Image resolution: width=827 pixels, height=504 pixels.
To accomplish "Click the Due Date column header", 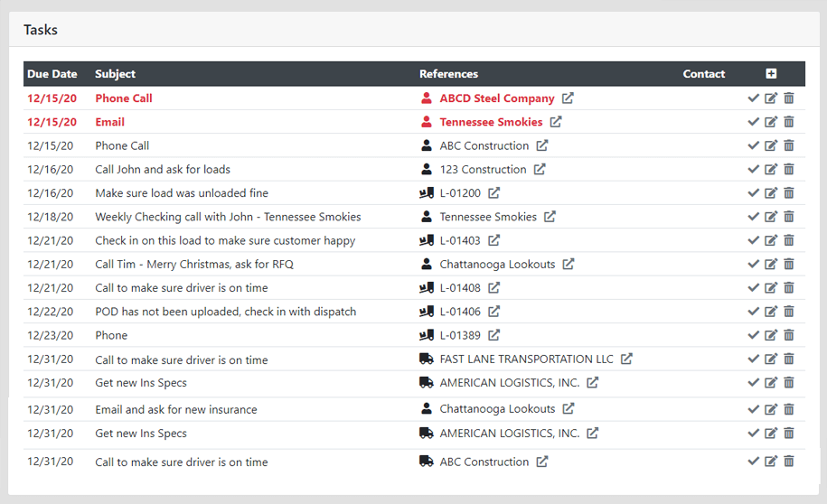I will tap(52, 74).
